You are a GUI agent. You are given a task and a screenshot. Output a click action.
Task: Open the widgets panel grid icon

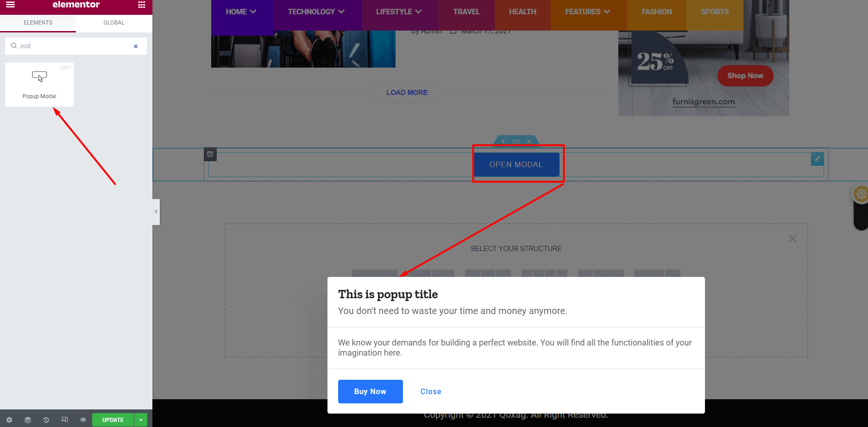pyautogui.click(x=141, y=5)
